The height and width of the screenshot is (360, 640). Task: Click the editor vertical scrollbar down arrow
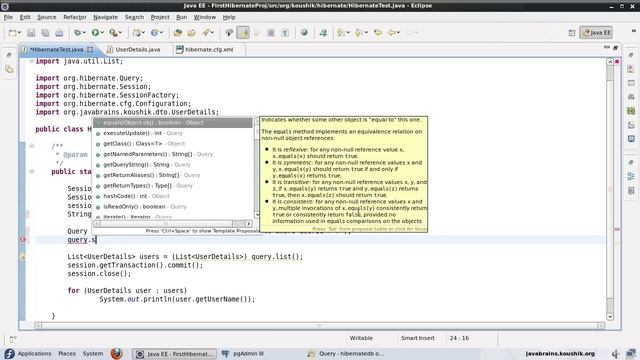tap(610, 317)
